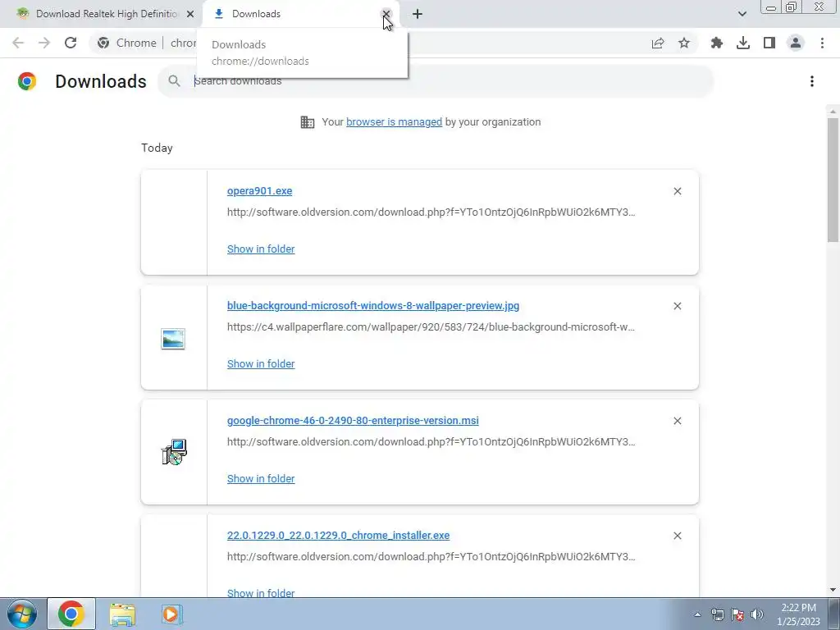Click the scrollbar up arrow
840x630 pixels.
(833, 112)
